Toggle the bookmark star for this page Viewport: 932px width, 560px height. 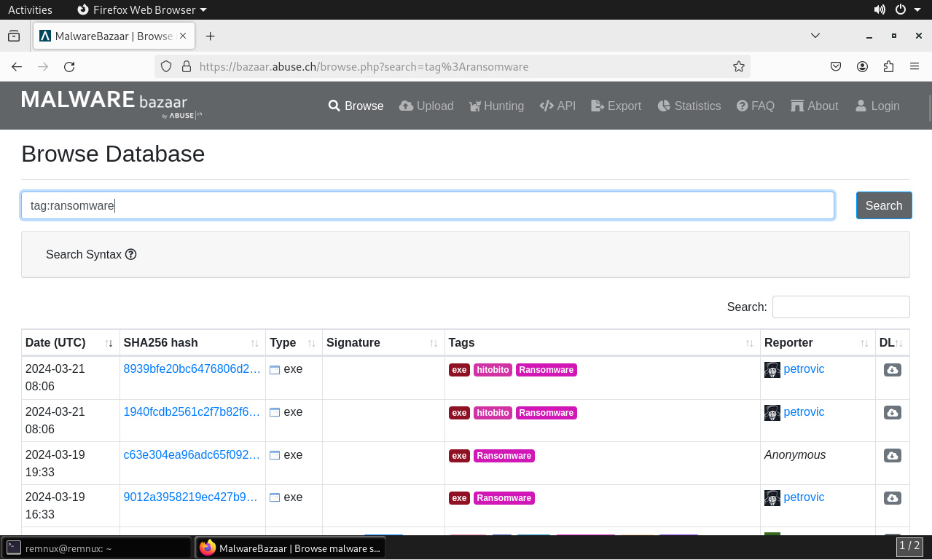tap(738, 66)
